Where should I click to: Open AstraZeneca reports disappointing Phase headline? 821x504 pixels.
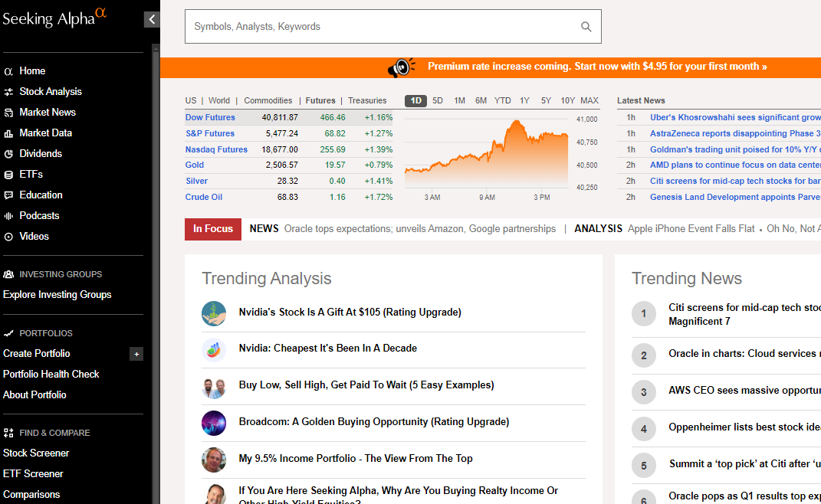point(735,133)
